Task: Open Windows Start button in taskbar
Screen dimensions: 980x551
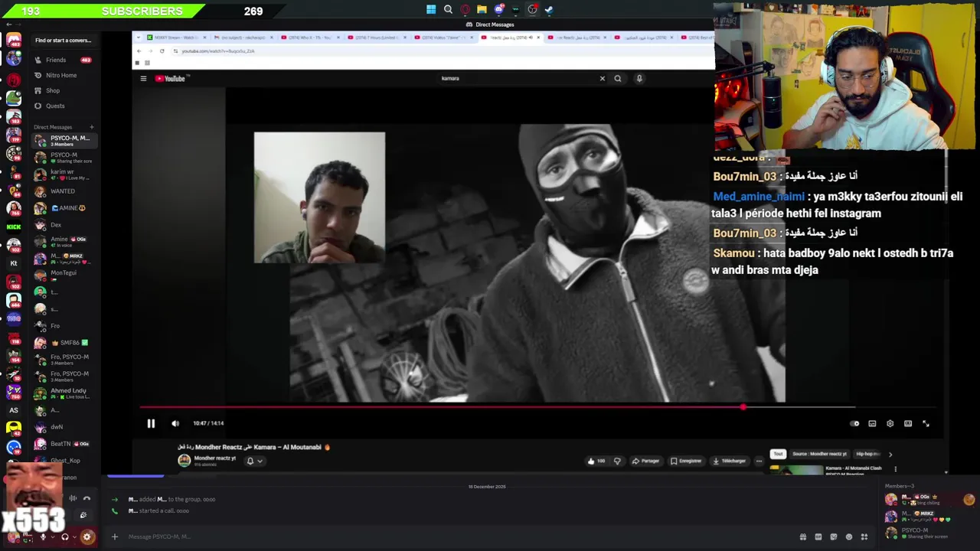Action: 431,10
